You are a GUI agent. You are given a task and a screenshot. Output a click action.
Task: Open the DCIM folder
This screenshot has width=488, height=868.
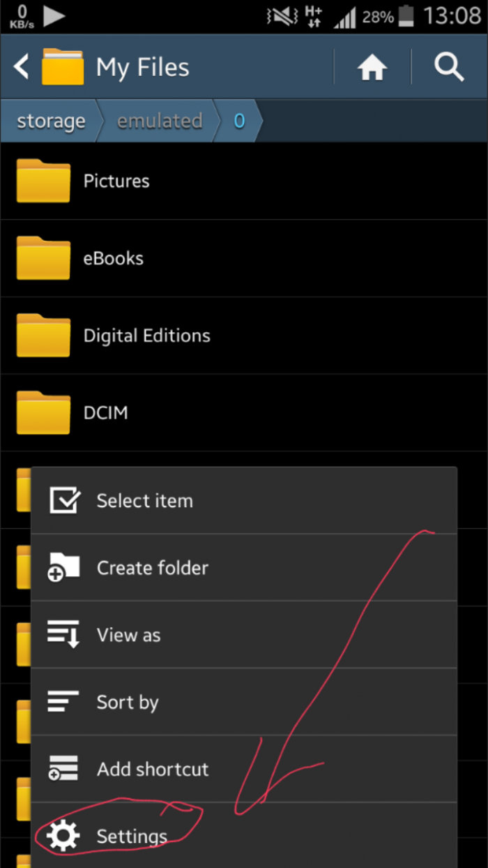(x=105, y=412)
